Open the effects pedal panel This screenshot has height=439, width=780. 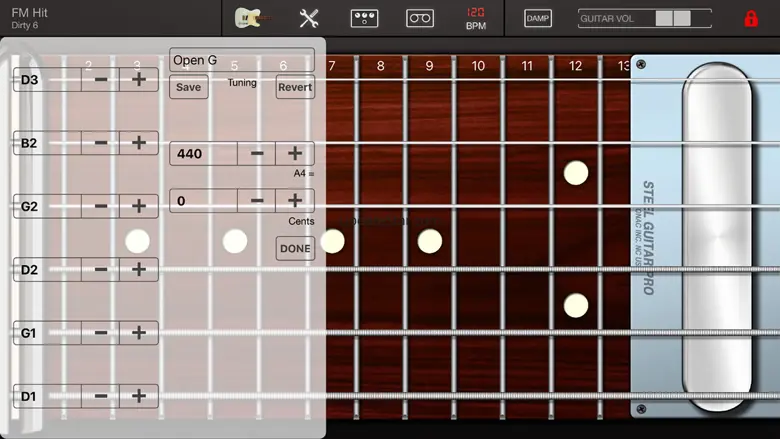364,18
